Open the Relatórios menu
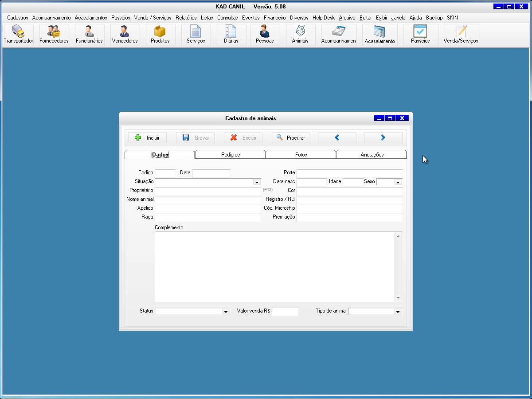 (x=186, y=18)
